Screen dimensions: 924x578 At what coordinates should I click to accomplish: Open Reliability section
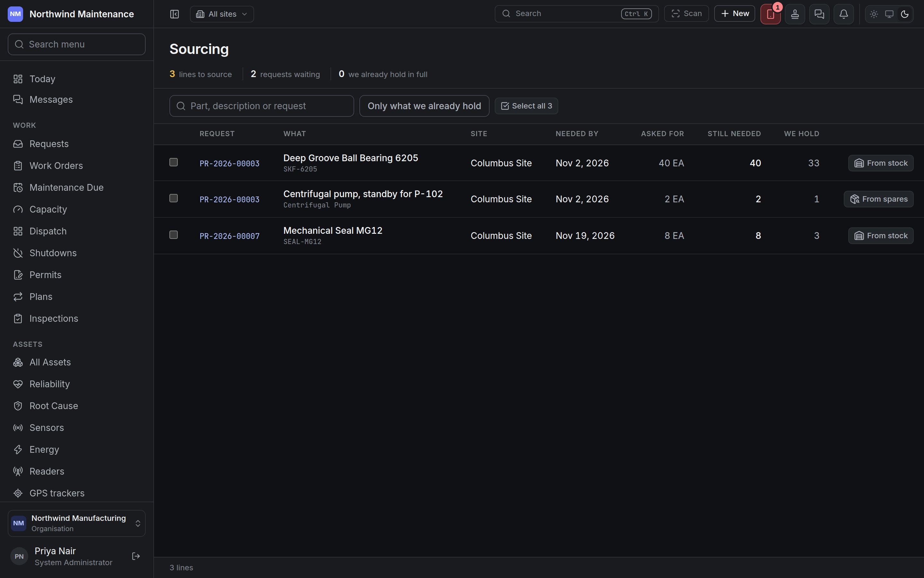76,384
